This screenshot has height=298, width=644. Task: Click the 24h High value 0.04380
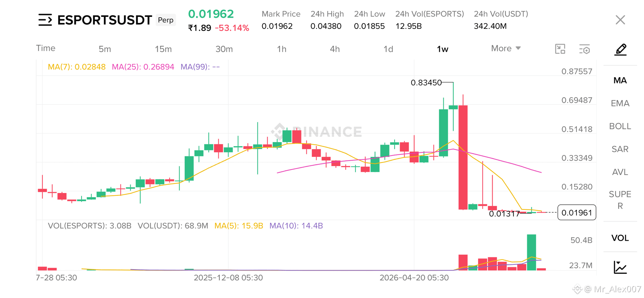326,26
